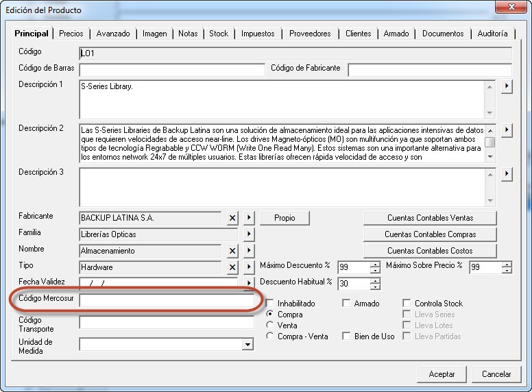Image resolution: width=532 pixels, height=392 pixels.
Task: Toggle the Armado checkbox
Action: pyautogui.click(x=346, y=303)
